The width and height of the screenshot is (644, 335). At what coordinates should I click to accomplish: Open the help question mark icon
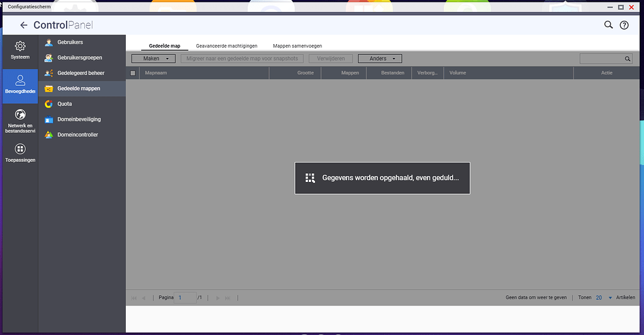point(624,25)
